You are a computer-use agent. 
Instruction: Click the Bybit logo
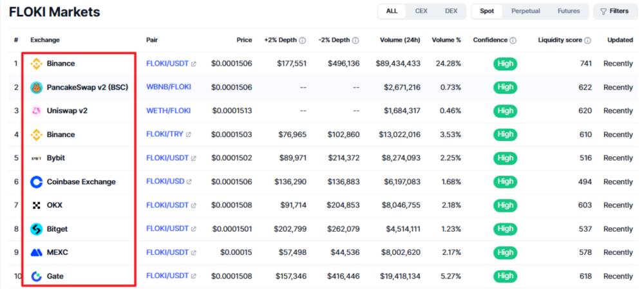point(37,158)
